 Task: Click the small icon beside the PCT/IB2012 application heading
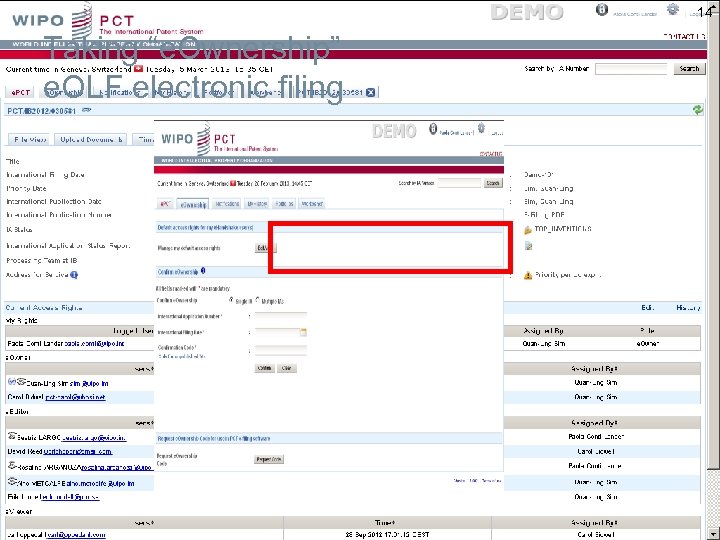coord(86,110)
